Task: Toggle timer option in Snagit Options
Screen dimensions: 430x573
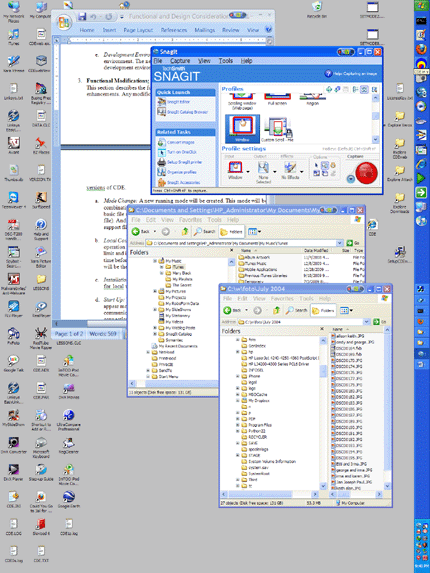Action: (333, 166)
